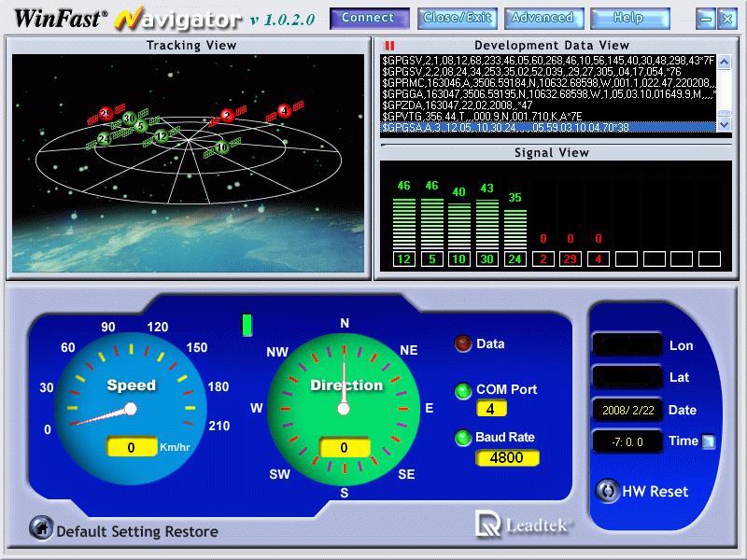Click red satellite 4 in Tracking View
This screenshot has width=747, height=560.
285,111
